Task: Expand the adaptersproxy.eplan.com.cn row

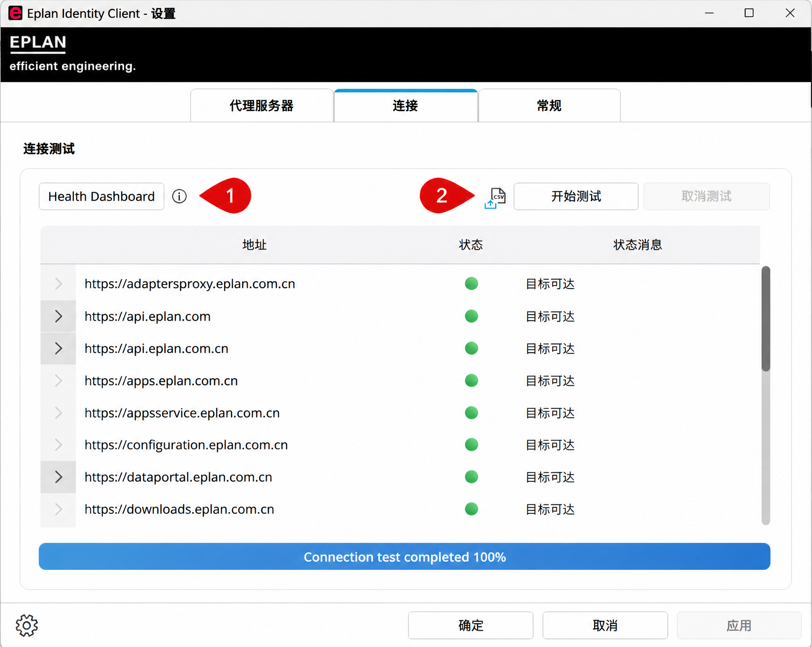Action: click(58, 283)
